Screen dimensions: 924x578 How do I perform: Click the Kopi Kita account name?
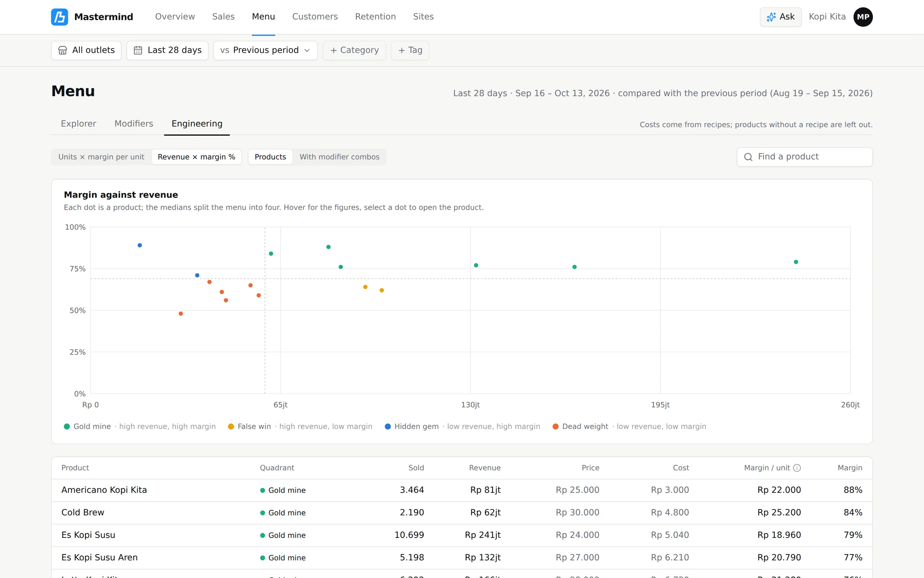click(827, 17)
